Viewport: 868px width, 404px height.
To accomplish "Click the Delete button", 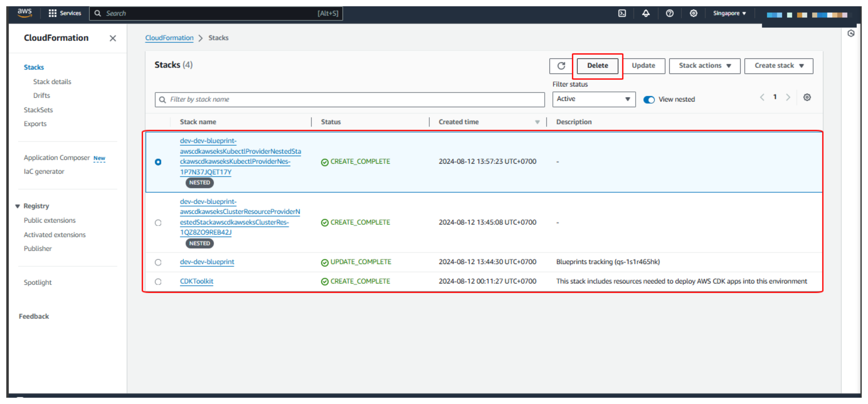I will pos(597,66).
